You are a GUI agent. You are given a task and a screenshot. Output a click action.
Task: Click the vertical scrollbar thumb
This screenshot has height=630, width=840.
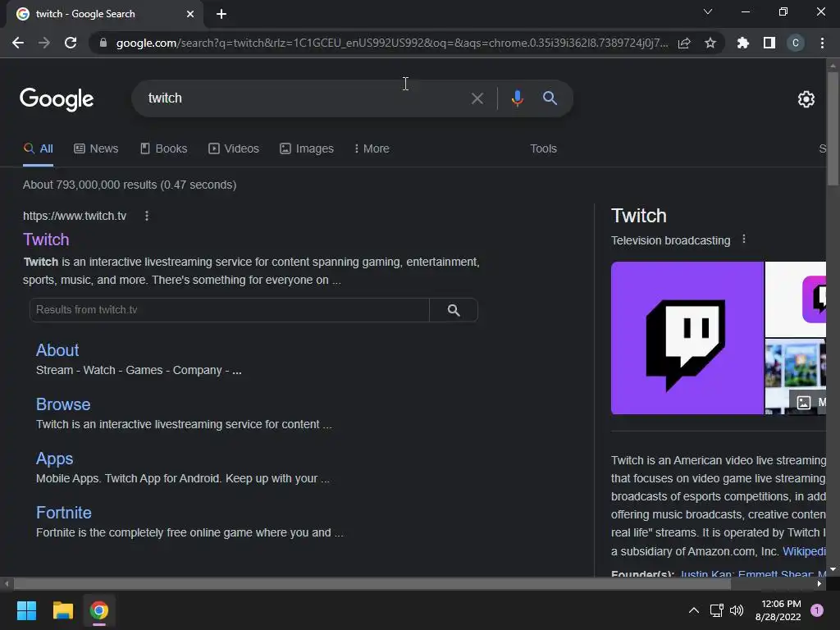tap(833, 129)
